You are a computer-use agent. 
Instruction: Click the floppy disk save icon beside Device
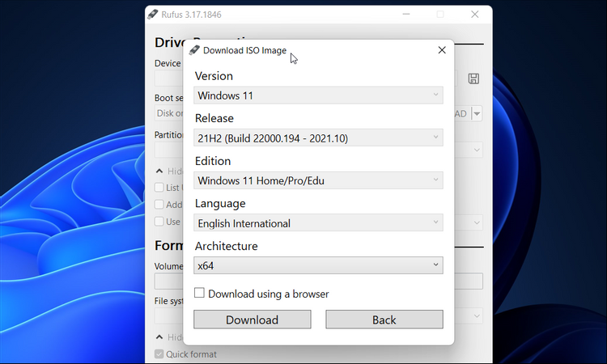pos(473,78)
